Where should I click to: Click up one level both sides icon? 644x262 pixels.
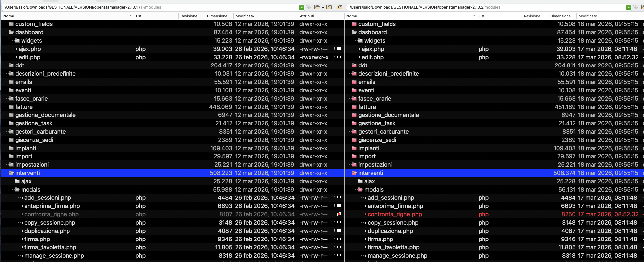coord(339,7)
